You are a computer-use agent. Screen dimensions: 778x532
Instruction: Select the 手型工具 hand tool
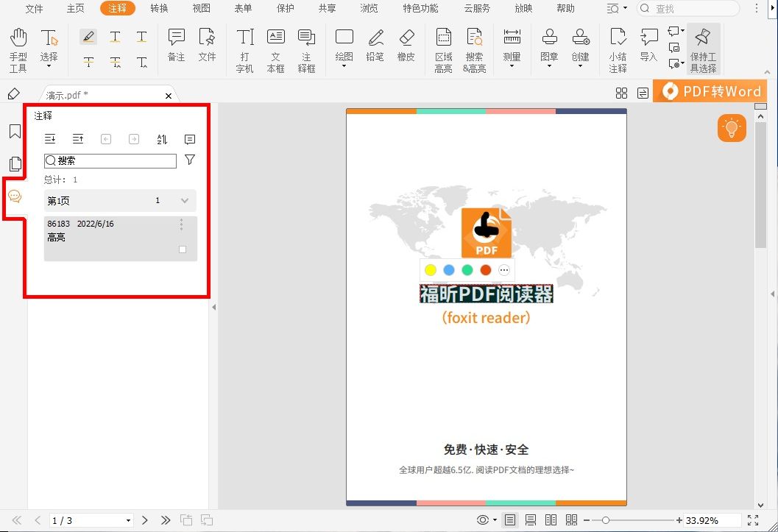click(18, 48)
